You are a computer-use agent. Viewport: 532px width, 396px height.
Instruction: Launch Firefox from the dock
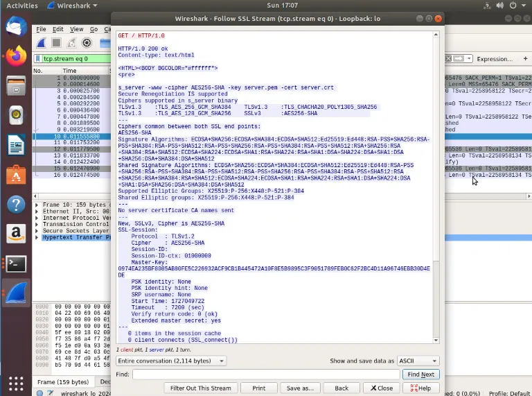[16, 55]
